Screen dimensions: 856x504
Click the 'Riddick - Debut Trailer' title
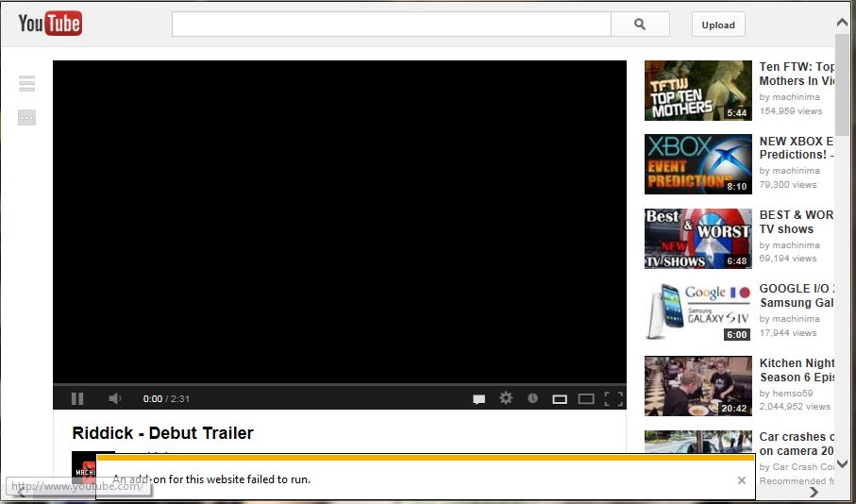tap(162, 433)
